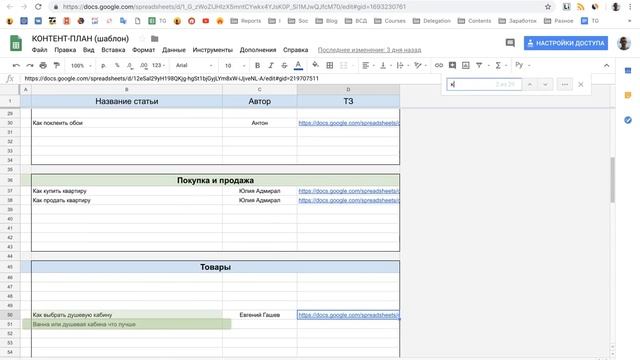The height and width of the screenshot is (360, 640).
Task: Open the 100% zoom dropdown
Action: click(81, 65)
